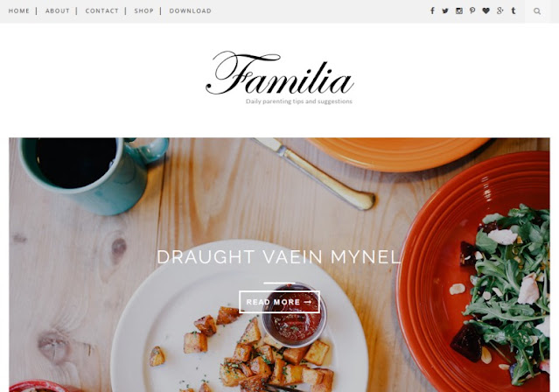559x392 pixels.
Task: Click the arrow inside Read More button
Action: (x=308, y=302)
